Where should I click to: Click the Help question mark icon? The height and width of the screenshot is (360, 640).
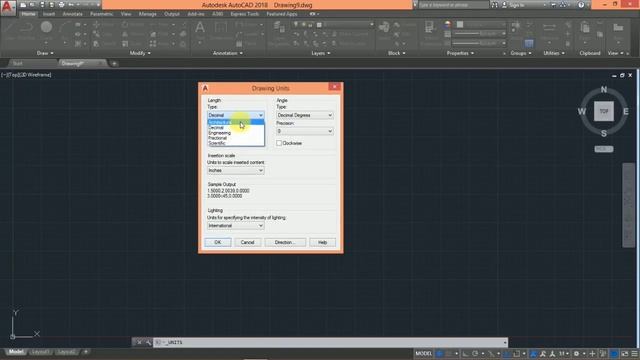[581, 5]
